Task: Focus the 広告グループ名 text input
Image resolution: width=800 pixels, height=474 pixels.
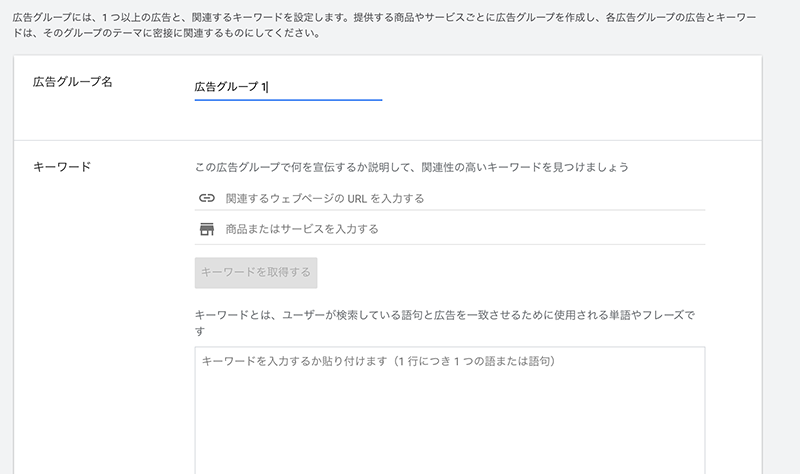Action: (x=288, y=87)
